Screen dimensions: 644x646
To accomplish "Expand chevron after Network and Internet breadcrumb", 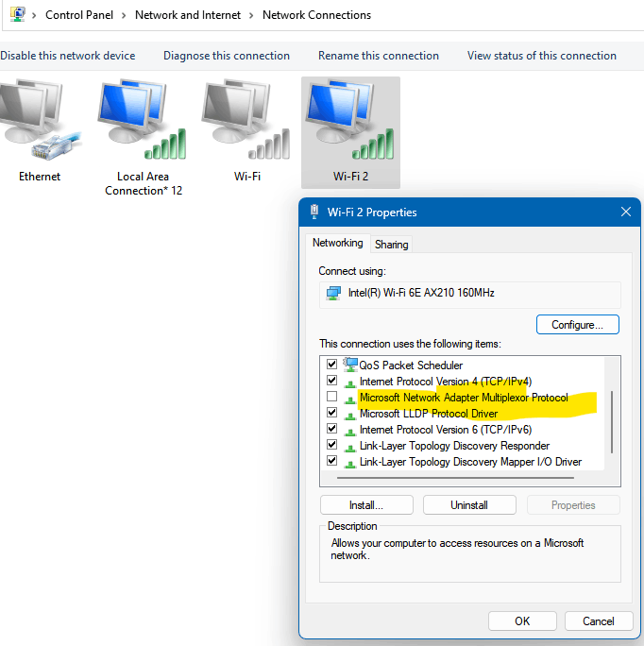I will [251, 15].
